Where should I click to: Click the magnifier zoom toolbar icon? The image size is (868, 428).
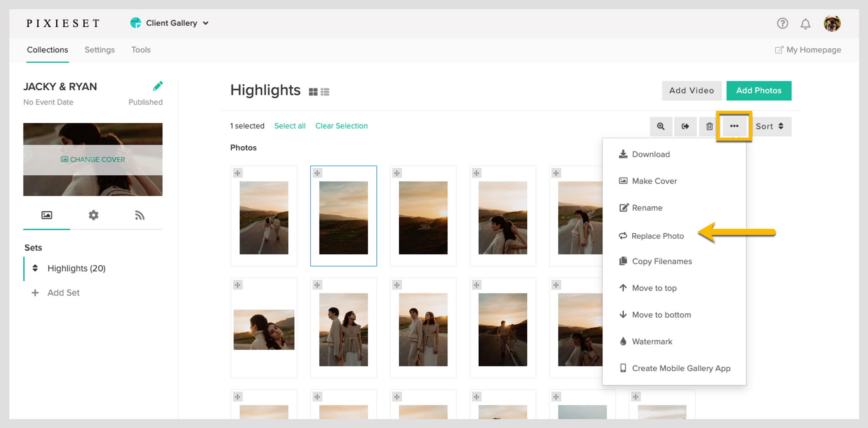(661, 126)
